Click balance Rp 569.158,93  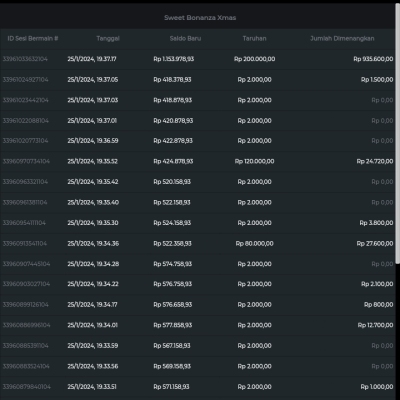[172, 366]
